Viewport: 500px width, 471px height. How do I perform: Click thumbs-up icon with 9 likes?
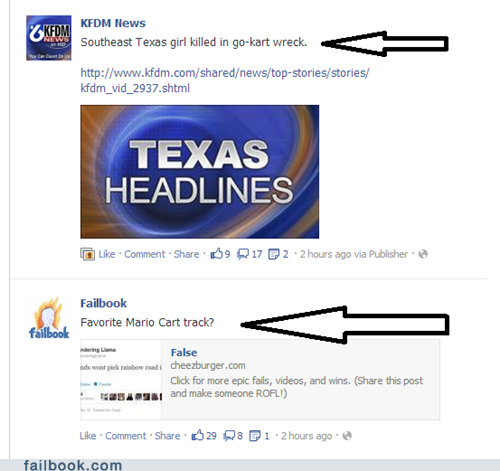click(x=216, y=254)
